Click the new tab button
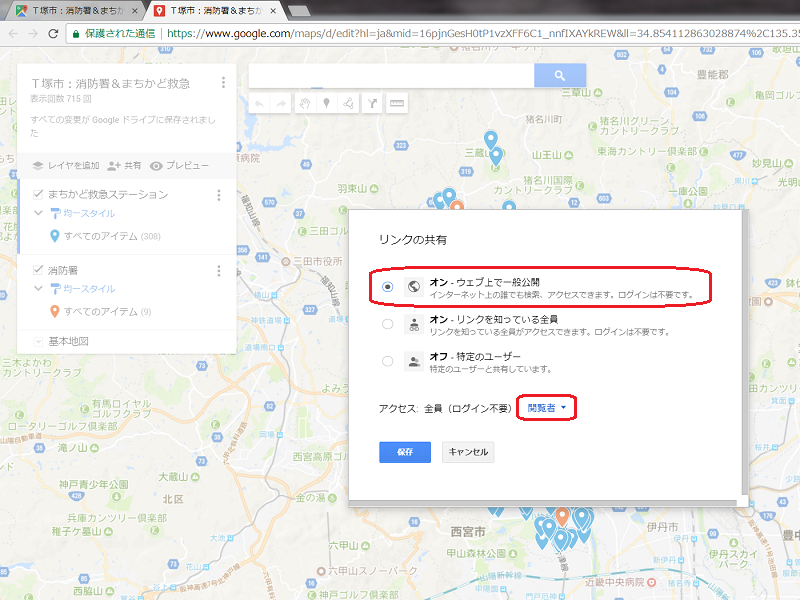The height and width of the screenshot is (600, 800). point(298,11)
